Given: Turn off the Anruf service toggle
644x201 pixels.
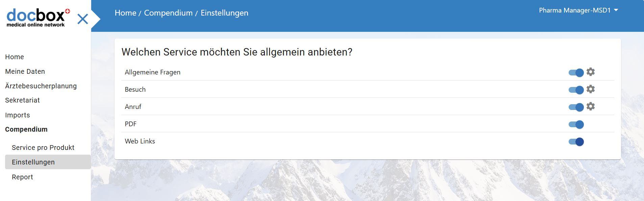Looking at the screenshot, I should tap(576, 107).
